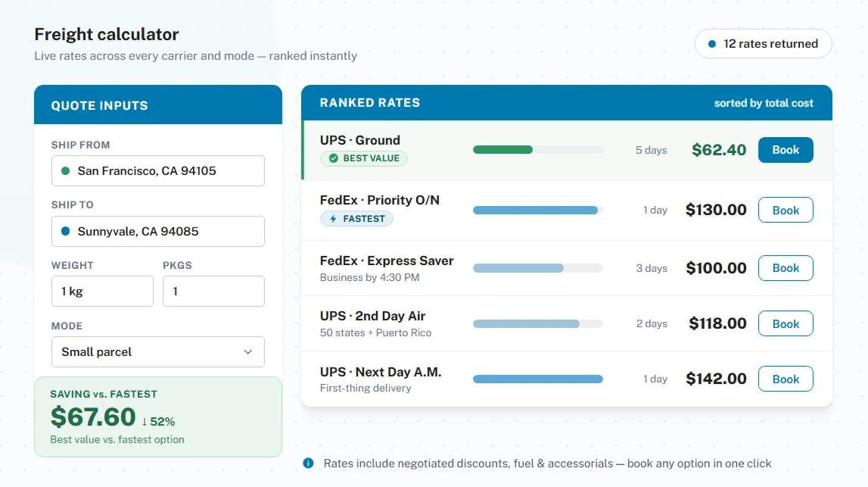The image size is (868, 487).
Task: Book the FedEx Express Saver rate
Action: pos(786,268)
